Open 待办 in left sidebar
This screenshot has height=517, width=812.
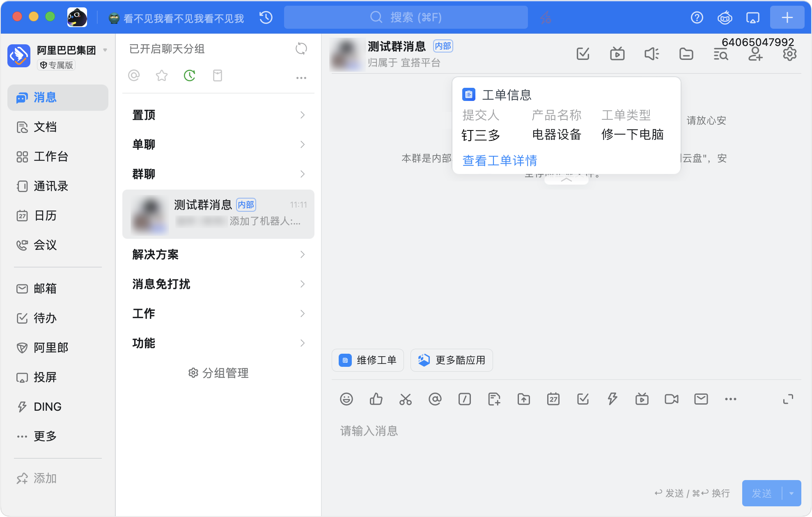(58, 318)
